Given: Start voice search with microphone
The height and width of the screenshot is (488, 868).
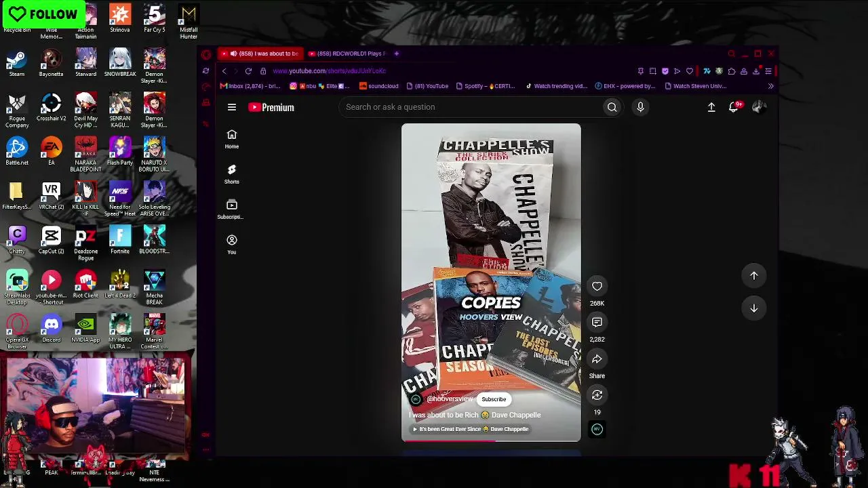Looking at the screenshot, I should click(x=640, y=107).
